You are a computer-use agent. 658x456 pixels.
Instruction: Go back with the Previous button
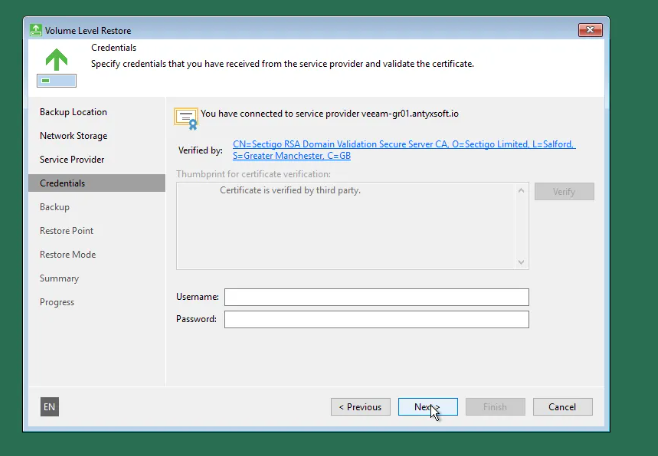coord(360,407)
